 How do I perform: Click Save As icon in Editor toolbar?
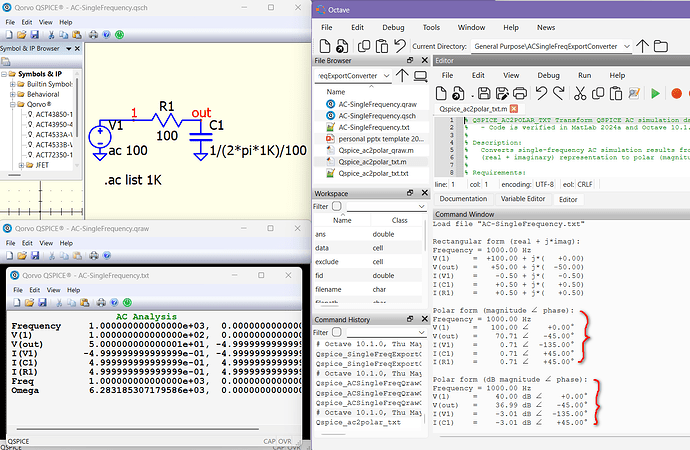point(502,93)
